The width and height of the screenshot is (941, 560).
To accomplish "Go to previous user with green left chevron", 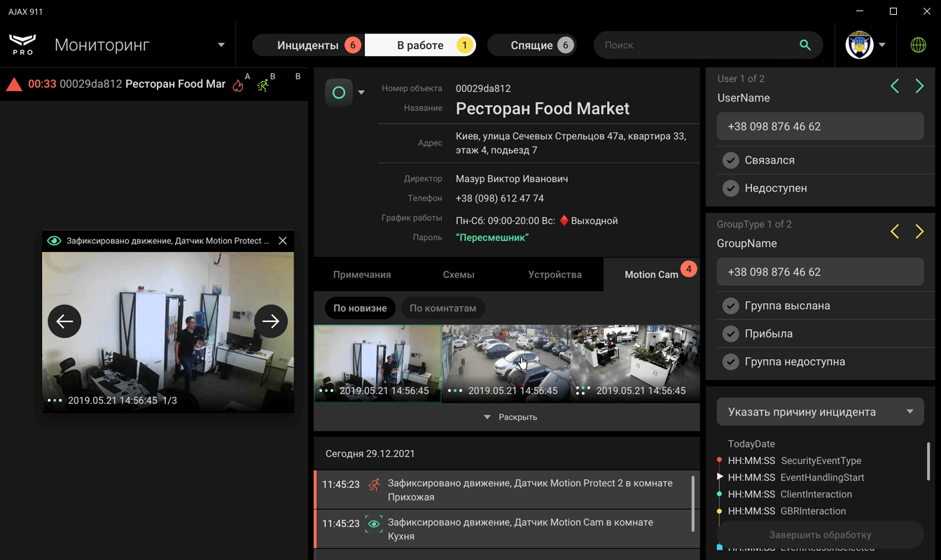I will (895, 86).
